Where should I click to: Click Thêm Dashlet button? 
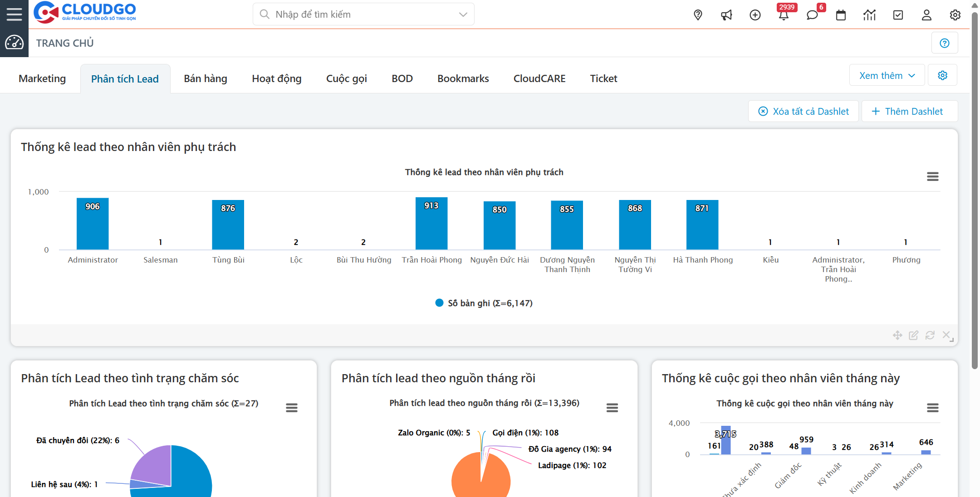[909, 112]
